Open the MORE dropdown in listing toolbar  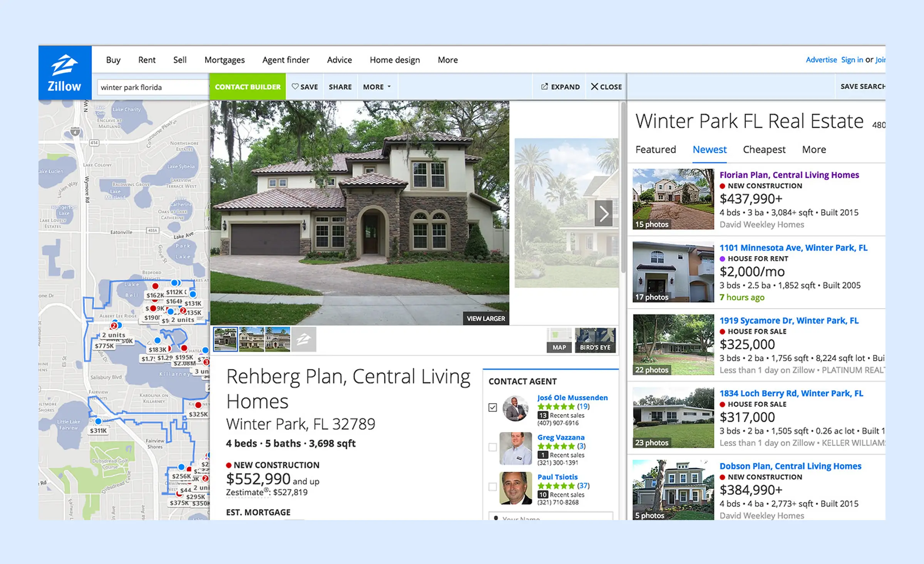tap(377, 87)
